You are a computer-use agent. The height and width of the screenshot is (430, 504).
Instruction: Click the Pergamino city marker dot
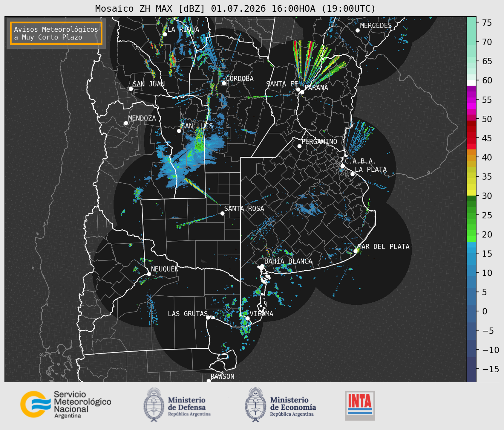coord(299,146)
